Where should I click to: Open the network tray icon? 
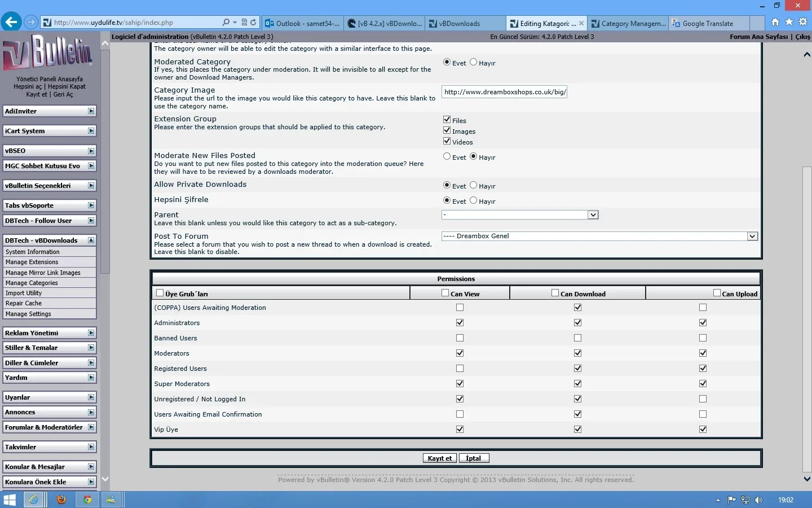745,500
